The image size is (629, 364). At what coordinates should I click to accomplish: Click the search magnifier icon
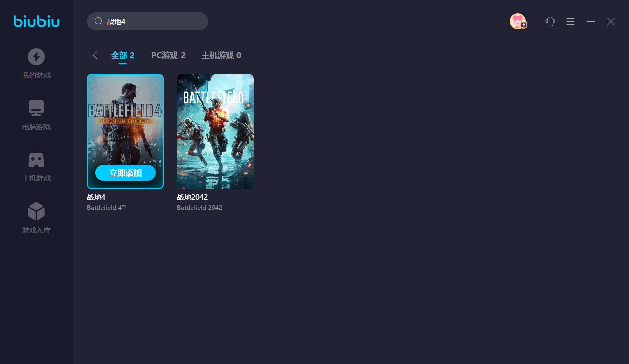point(99,21)
